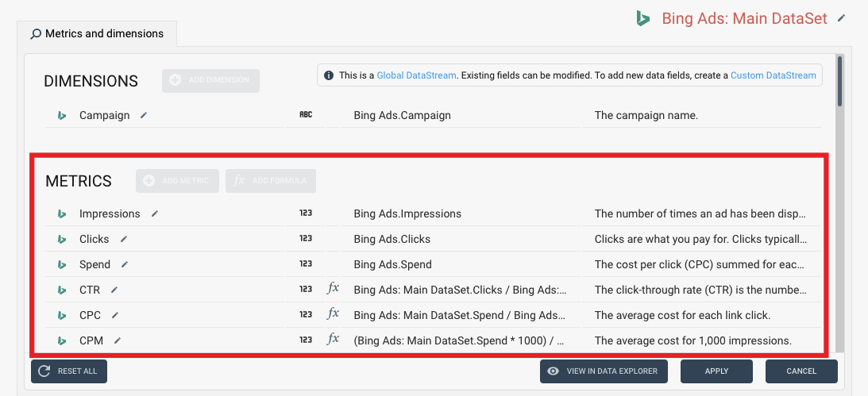Click the Bing icon in the CPC row
Image resolution: width=868 pixels, height=396 pixels.
pyautogui.click(x=62, y=315)
